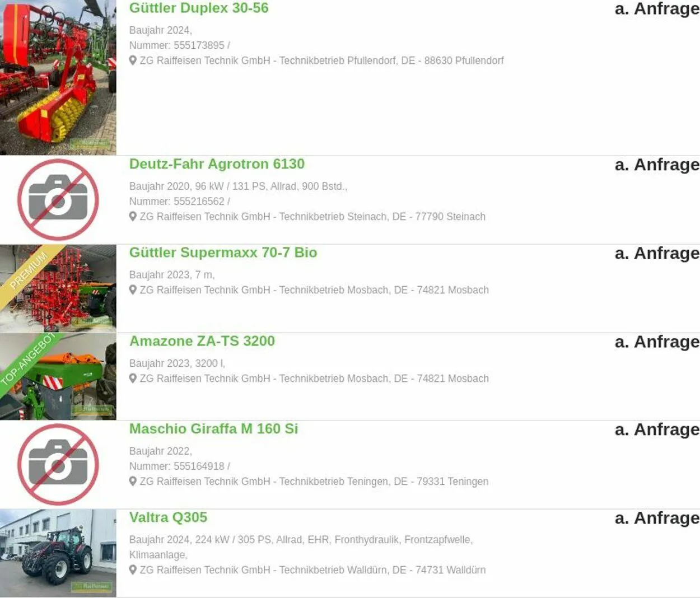Screen dimensions: 700x598
Task: Click the location pin icon for Pfullendorf dealer
Action: pos(133,60)
